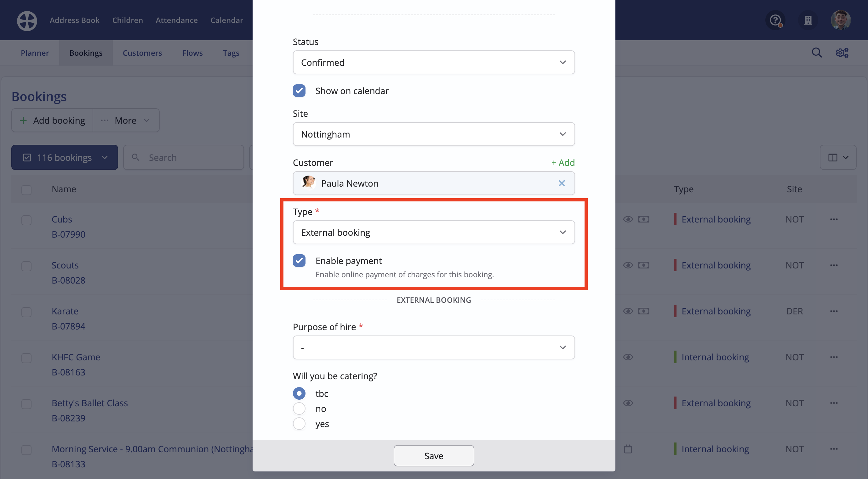Image resolution: width=868 pixels, height=479 pixels.
Task: Open the module settings gears icon
Action: click(x=842, y=53)
